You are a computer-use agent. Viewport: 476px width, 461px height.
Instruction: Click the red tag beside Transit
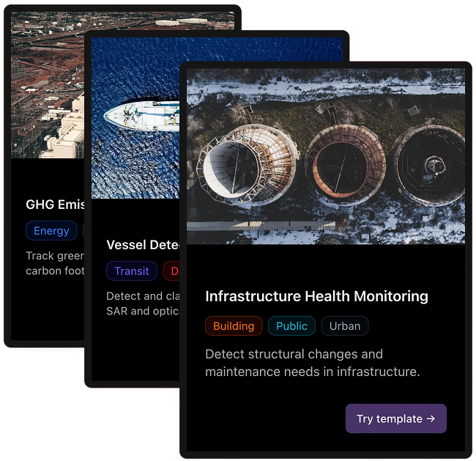tap(171, 270)
